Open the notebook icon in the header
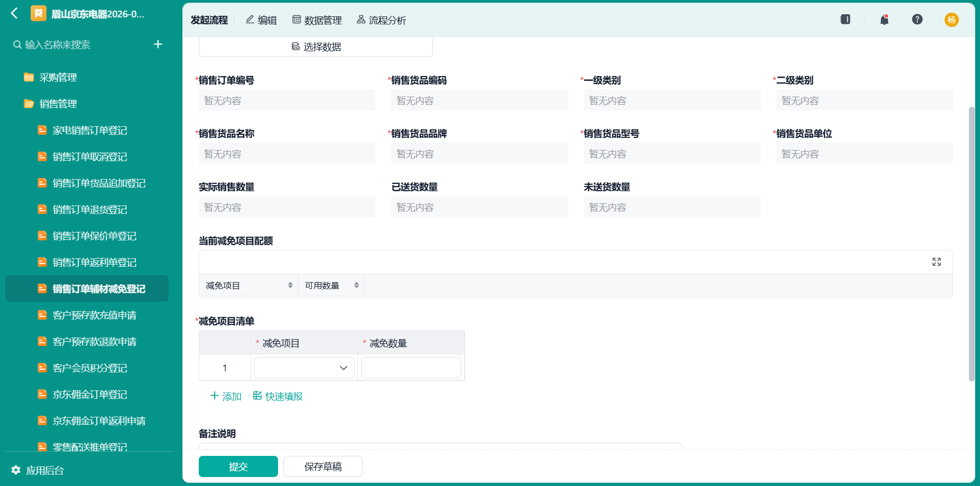This screenshot has height=486, width=980. click(845, 20)
